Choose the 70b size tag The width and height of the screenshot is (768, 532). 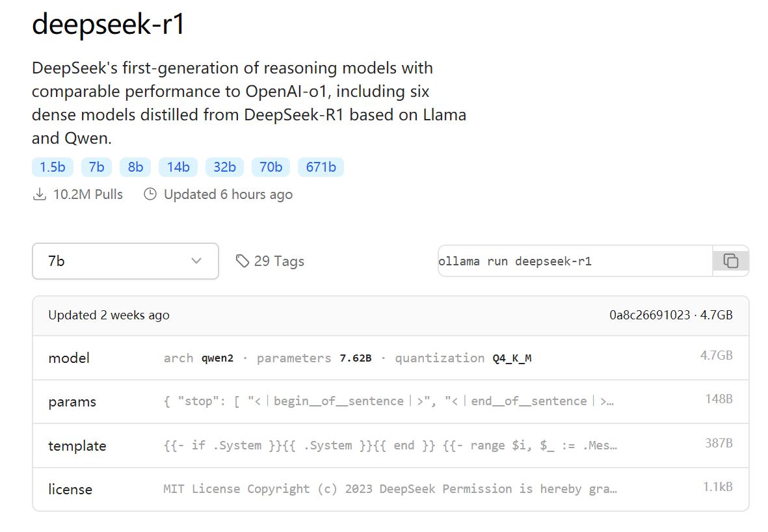click(271, 167)
